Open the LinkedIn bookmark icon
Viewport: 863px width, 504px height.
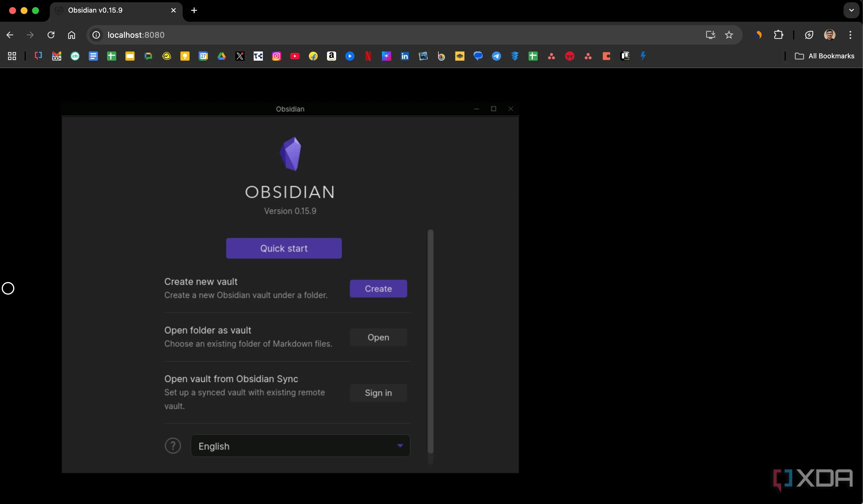tap(405, 56)
